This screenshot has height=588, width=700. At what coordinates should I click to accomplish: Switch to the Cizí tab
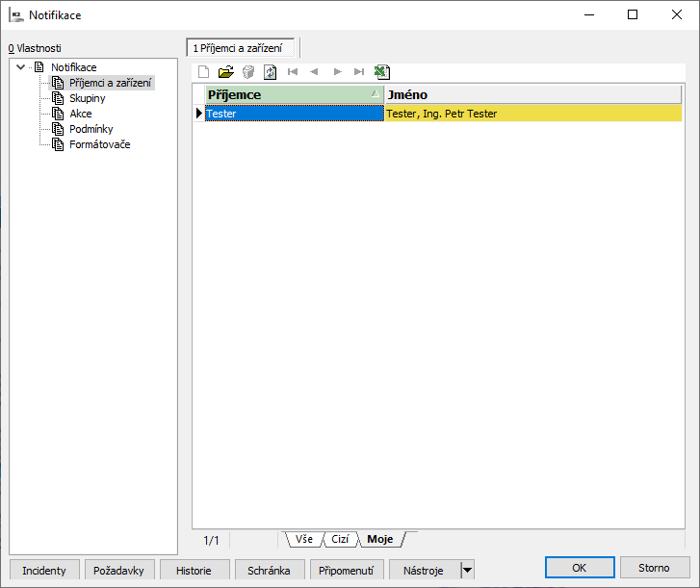click(340, 539)
